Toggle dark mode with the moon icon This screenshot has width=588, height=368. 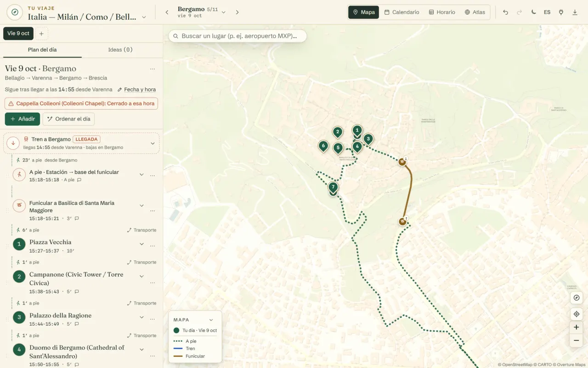533,12
